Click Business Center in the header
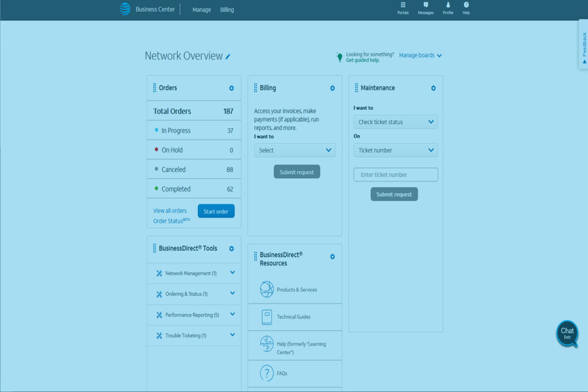The image size is (588, 392). (155, 10)
